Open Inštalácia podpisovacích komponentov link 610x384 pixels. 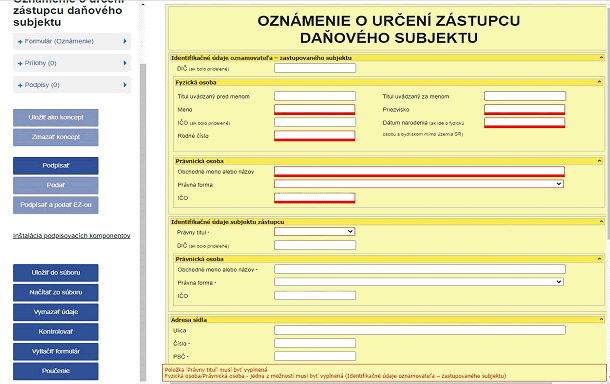coord(72,236)
